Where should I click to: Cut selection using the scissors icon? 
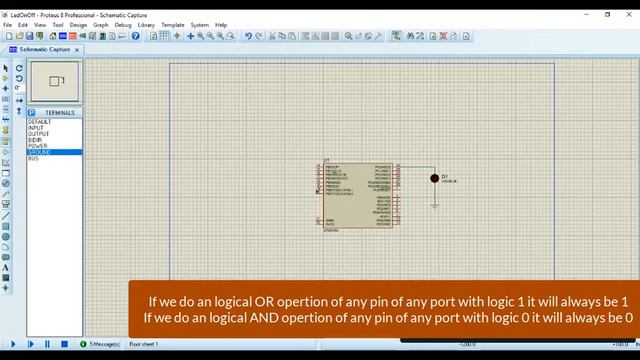[x=272, y=36]
